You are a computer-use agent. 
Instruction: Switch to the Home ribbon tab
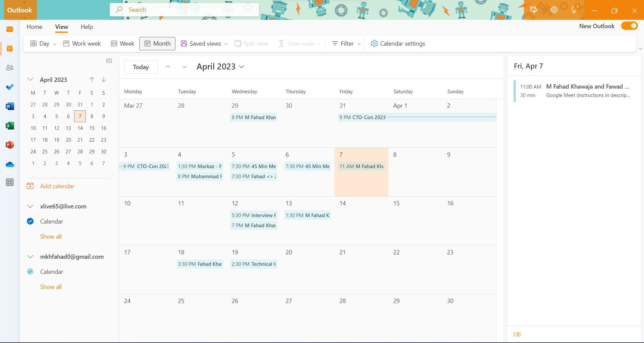pos(35,27)
